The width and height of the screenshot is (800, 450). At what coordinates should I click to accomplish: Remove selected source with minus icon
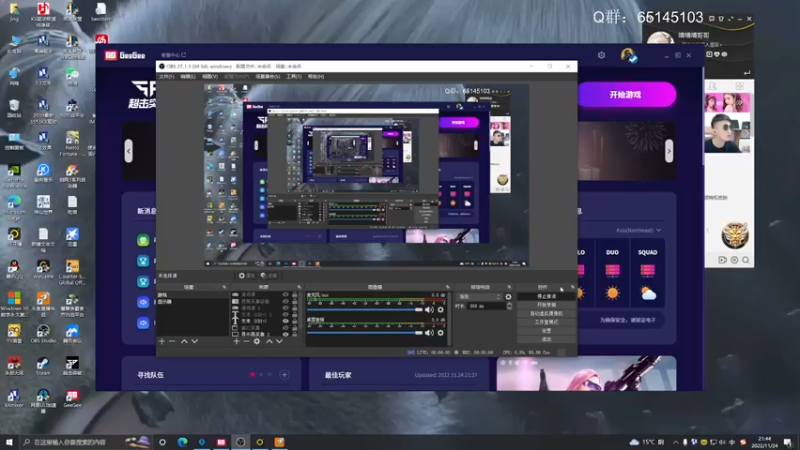[x=246, y=341]
